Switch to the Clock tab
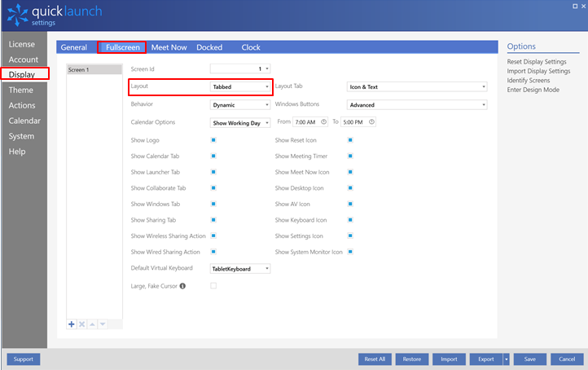Viewport: 588px width, 370px height. click(251, 47)
